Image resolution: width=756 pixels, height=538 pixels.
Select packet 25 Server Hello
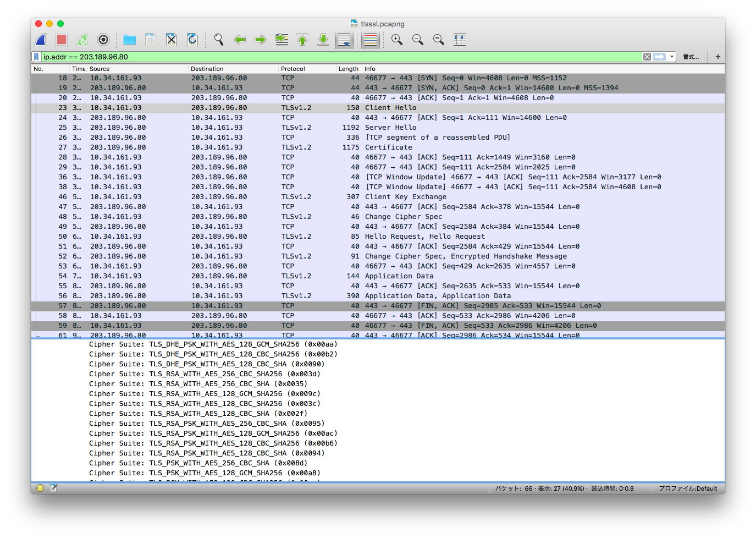coord(378,128)
